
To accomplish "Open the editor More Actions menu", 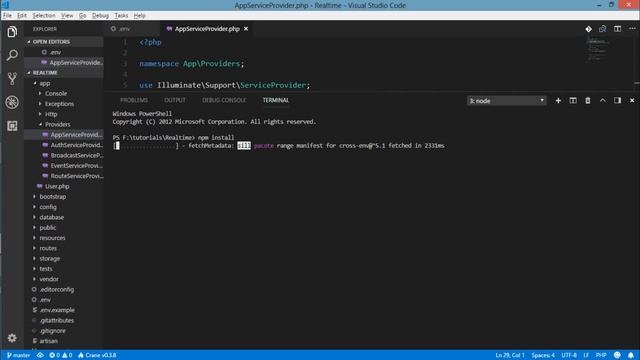I will (x=632, y=29).
